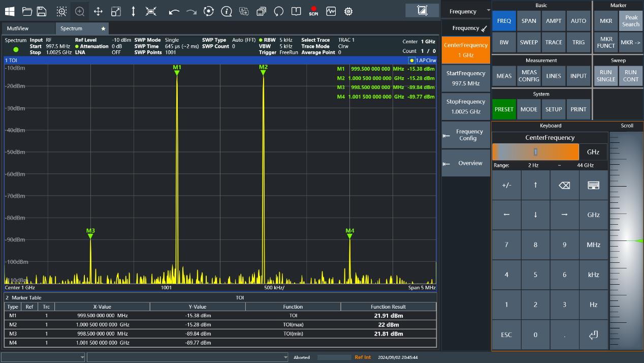Click the Peak Search marker button
This screenshot has width=644, height=363.
point(630,21)
